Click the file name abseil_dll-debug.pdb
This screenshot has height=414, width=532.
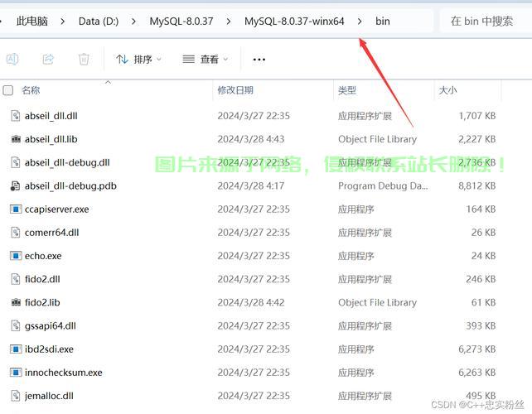coord(70,186)
